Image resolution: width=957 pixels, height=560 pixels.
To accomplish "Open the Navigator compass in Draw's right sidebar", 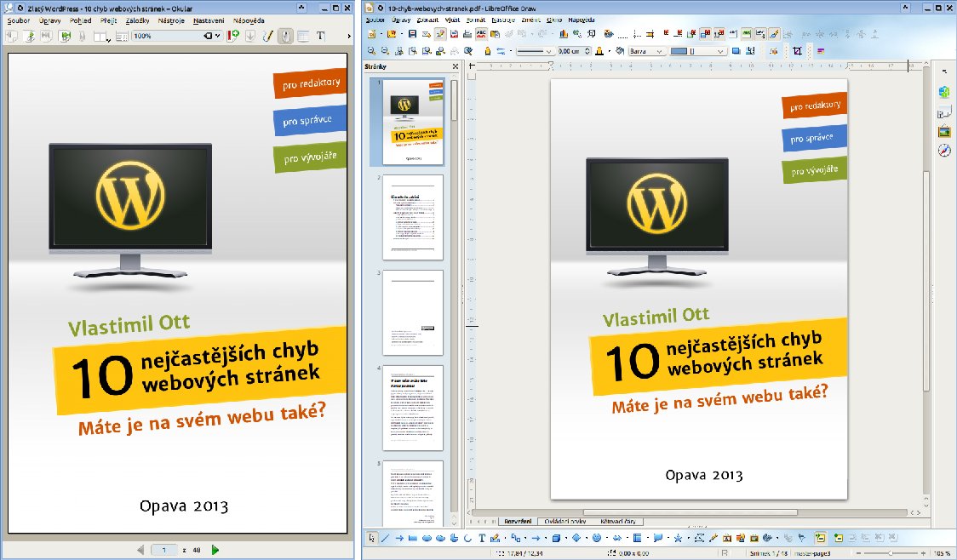I will pos(944,151).
